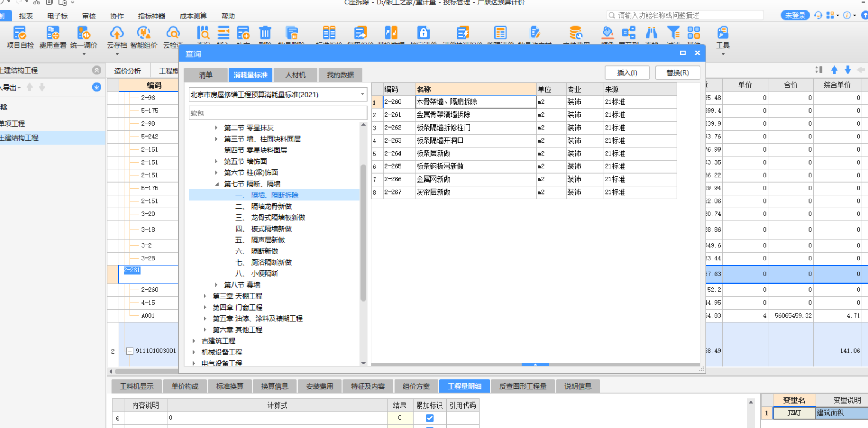Open the 特征及内容 bottom tab
The image size is (868, 428).
tap(368, 386)
